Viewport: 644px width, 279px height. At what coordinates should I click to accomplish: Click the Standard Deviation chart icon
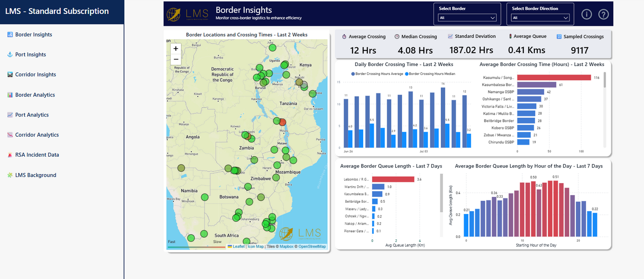(451, 36)
